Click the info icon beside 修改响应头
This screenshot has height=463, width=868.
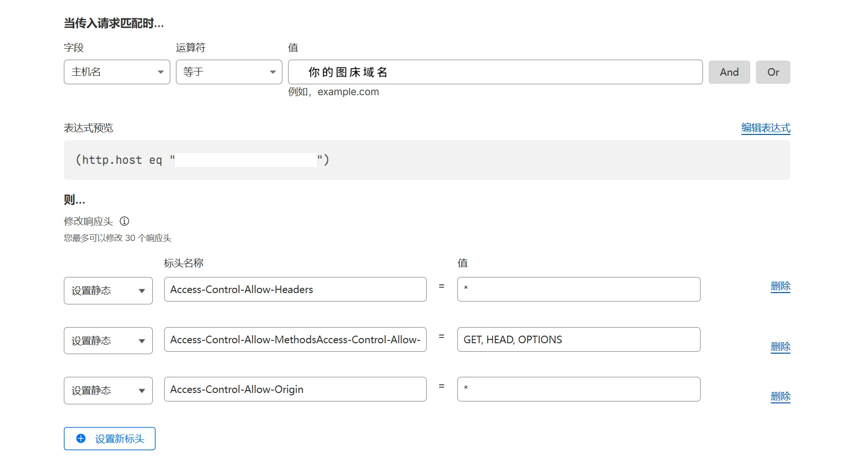124,221
